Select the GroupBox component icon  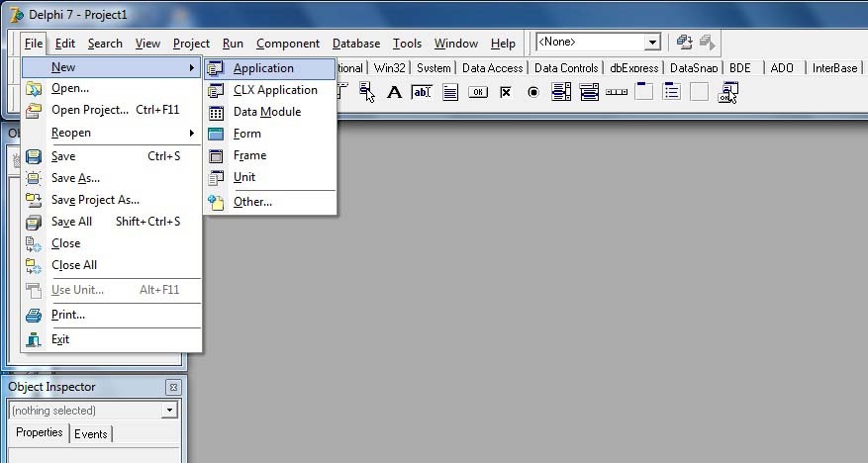[643, 91]
